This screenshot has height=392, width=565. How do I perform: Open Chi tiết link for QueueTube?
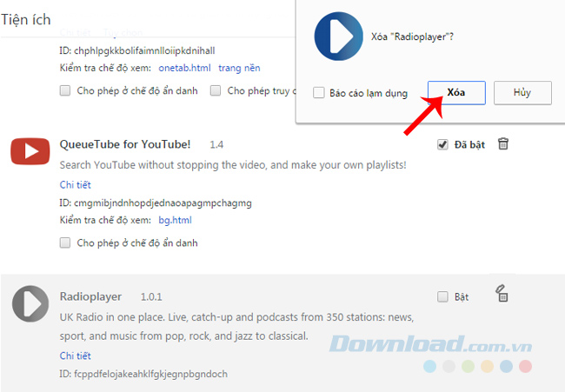coord(76,185)
